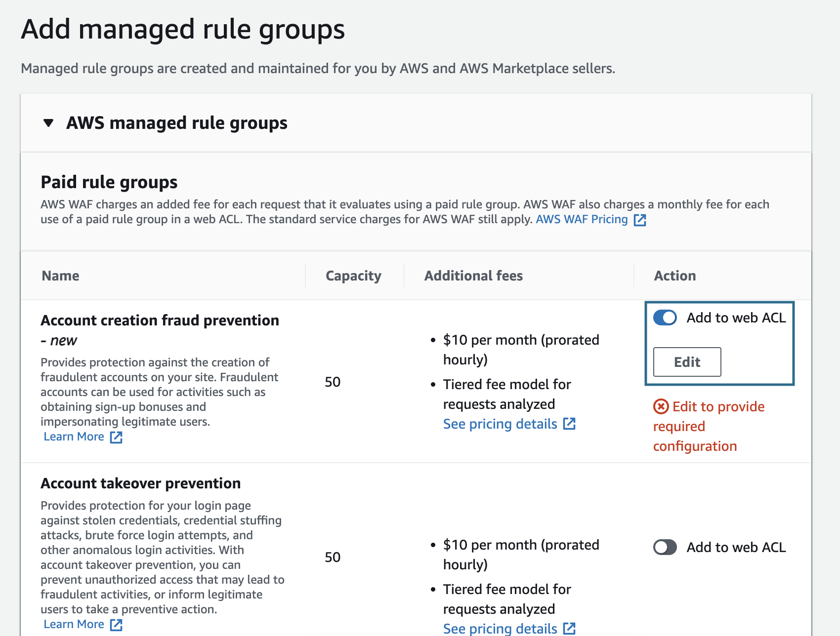The height and width of the screenshot is (636, 840).
Task: Click the AWS managed rule groups heading text
Action: pos(177,123)
